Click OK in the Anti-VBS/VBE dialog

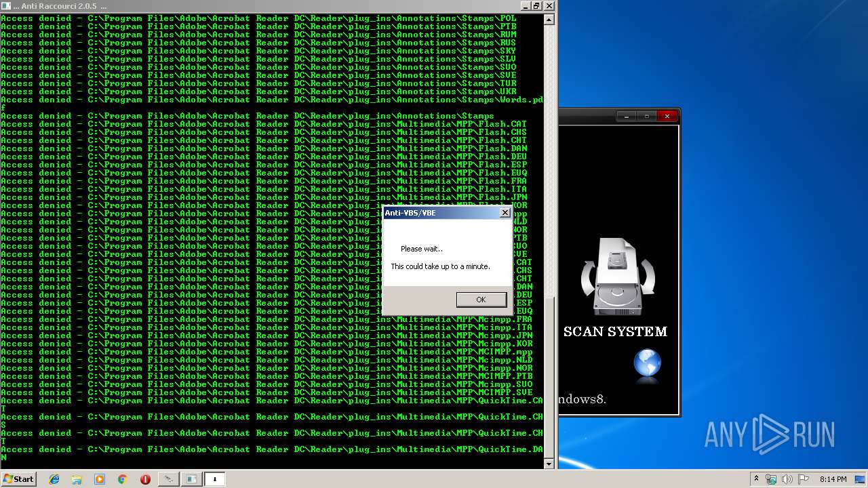[481, 300]
